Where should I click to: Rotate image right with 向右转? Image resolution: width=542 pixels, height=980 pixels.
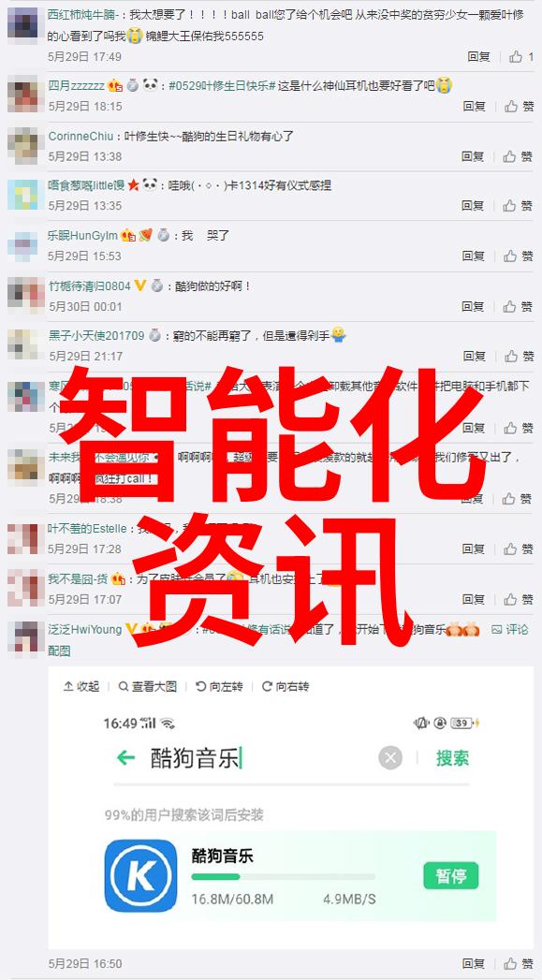[286, 686]
